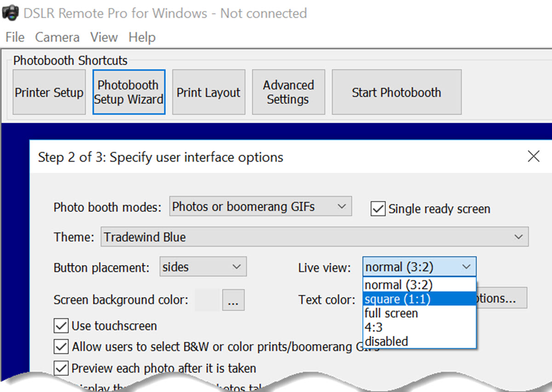The height and width of the screenshot is (392, 552).
Task: Open background color picker with ... button
Action: [233, 300]
